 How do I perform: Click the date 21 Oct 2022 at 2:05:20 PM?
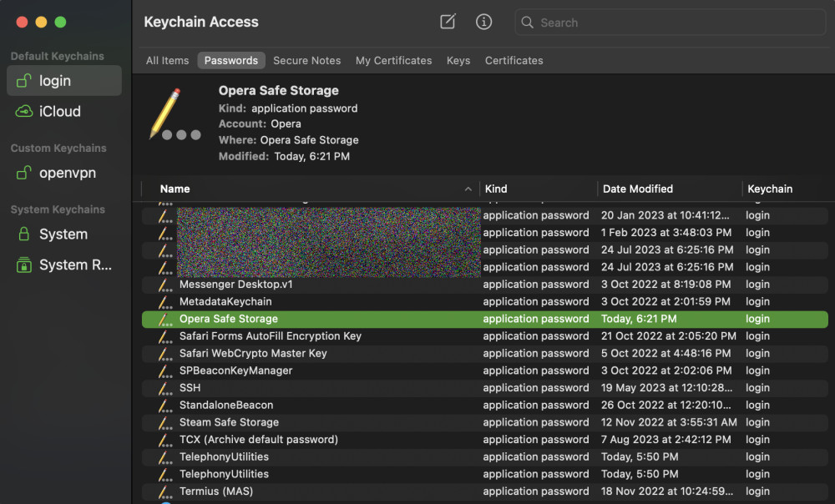coord(668,336)
